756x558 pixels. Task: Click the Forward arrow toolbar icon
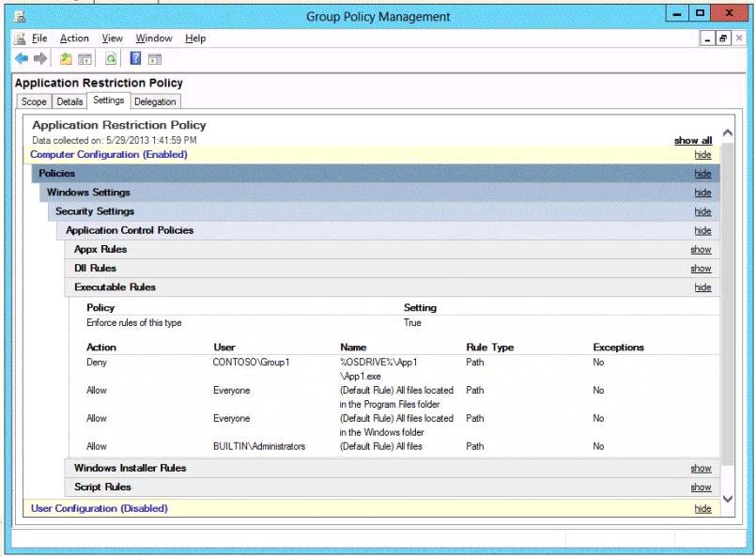(40, 59)
